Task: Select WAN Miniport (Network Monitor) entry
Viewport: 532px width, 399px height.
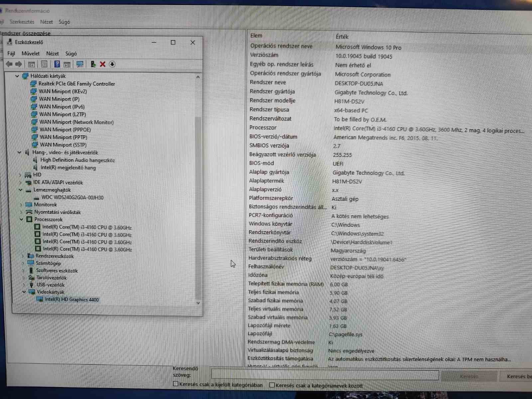Action: click(x=76, y=122)
